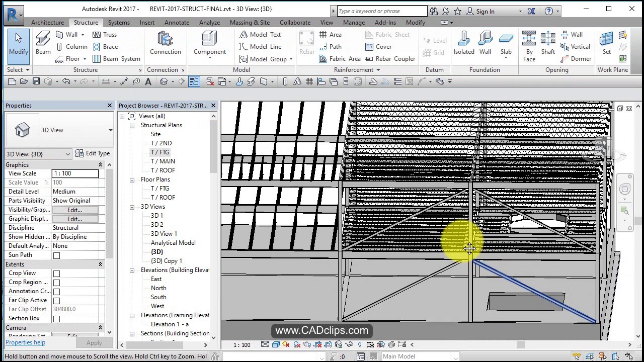Image resolution: width=644 pixels, height=362 pixels.
Task: Choose the Shaft opening tool
Action: point(548,43)
